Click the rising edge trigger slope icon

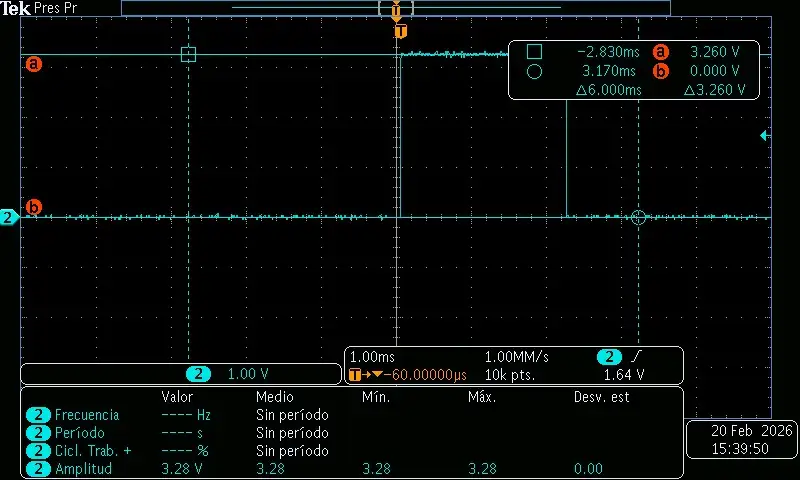coord(636,357)
